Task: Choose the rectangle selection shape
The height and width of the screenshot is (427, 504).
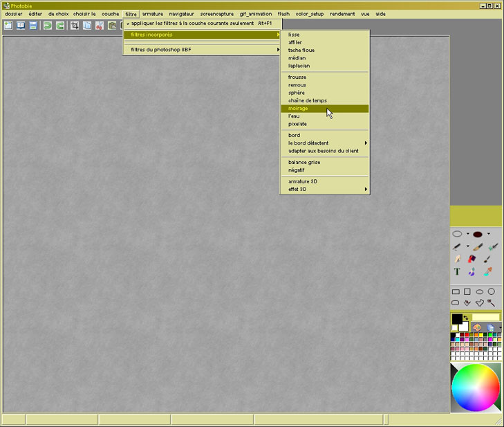Action: click(456, 292)
